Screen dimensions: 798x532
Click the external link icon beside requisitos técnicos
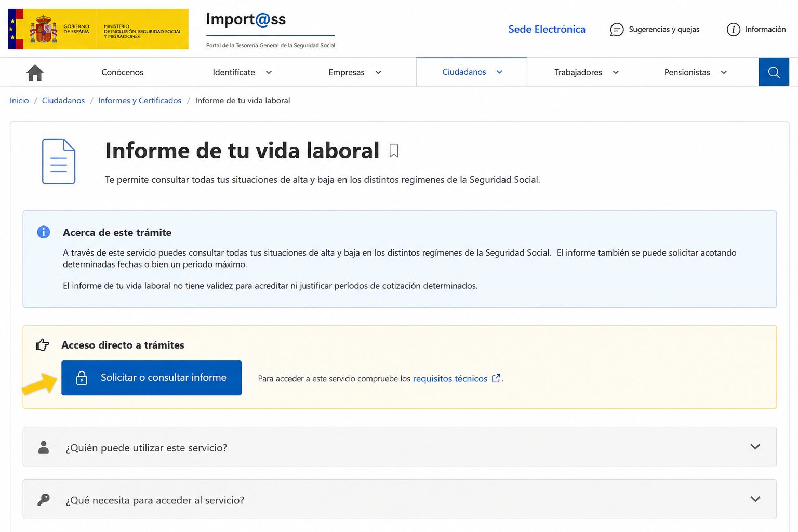(x=496, y=378)
